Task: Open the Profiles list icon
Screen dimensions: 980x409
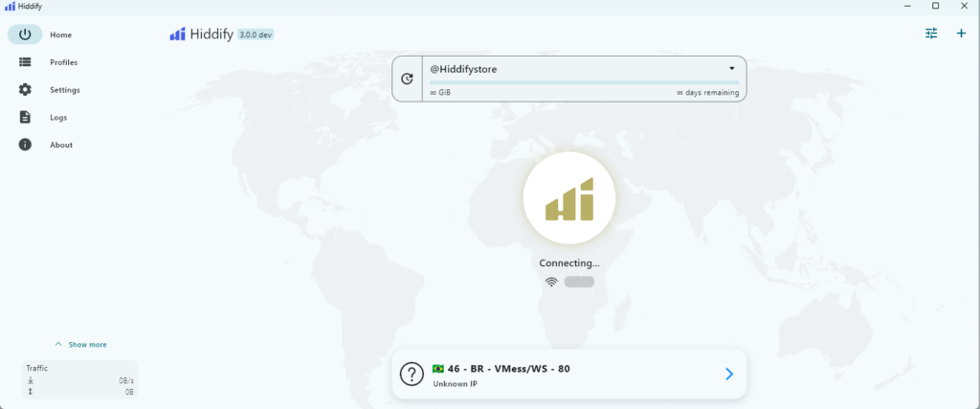Action: [x=25, y=62]
